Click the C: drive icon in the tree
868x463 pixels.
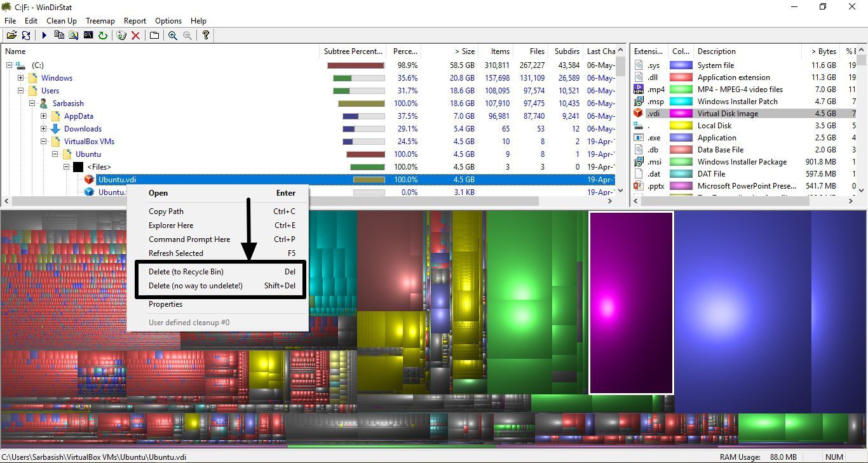21,65
